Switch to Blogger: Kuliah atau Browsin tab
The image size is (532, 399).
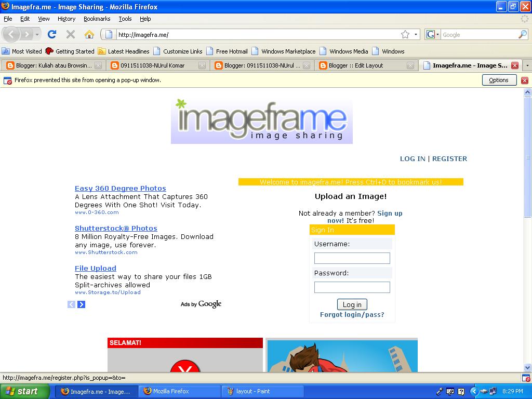[54, 65]
